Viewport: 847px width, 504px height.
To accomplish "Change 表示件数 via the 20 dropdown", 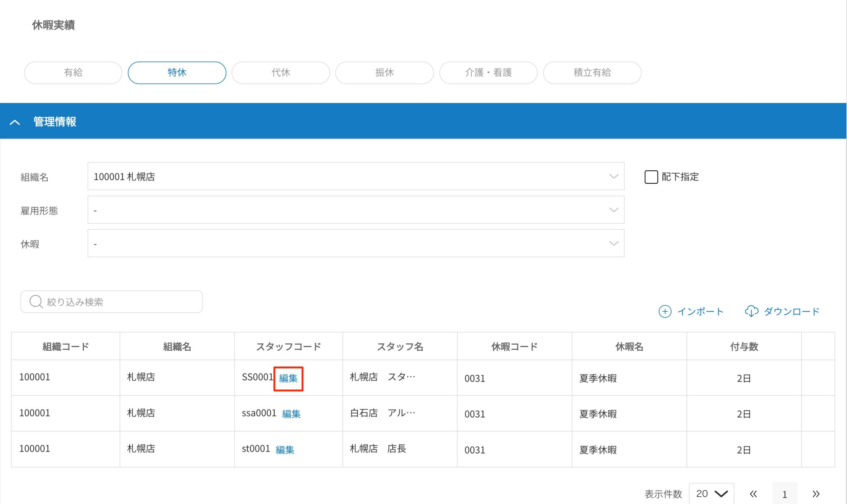I will coord(711,493).
